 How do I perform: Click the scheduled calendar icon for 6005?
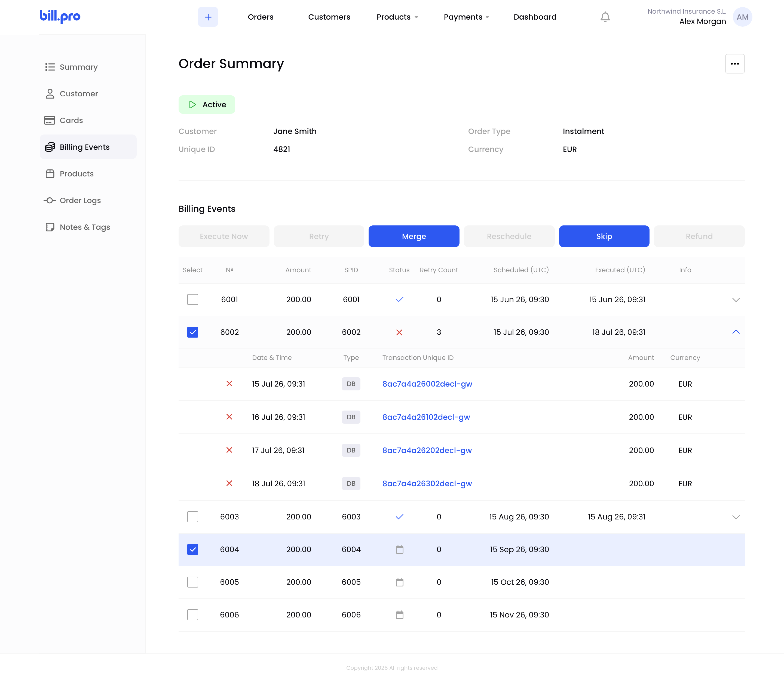[399, 582]
